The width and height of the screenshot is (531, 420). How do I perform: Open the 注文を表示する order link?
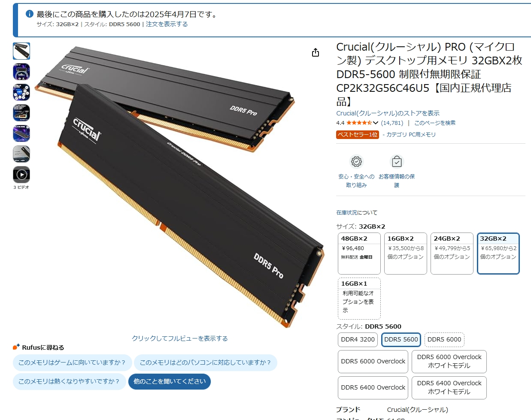[x=167, y=24]
